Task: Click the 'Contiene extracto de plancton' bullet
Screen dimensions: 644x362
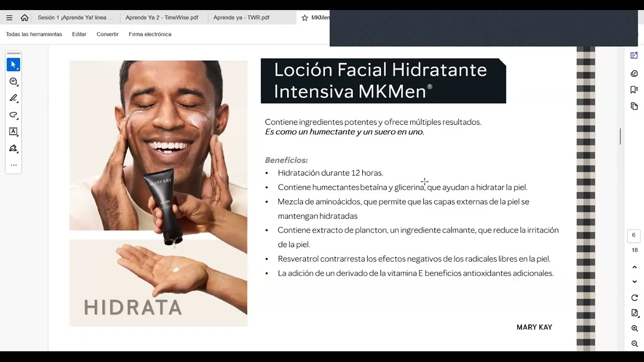Action: 418,237
